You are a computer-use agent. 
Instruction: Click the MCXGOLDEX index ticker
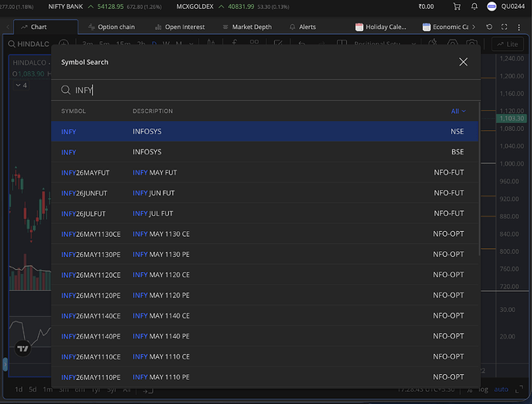[x=233, y=6]
